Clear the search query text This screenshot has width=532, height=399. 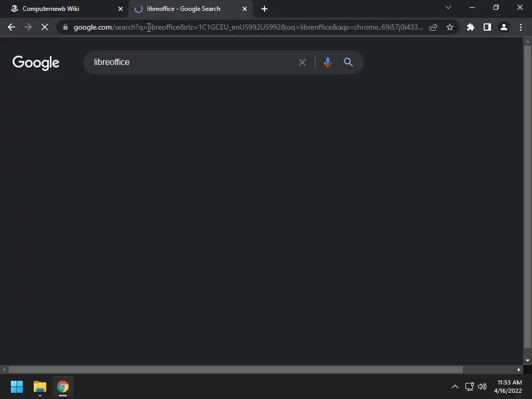click(302, 62)
